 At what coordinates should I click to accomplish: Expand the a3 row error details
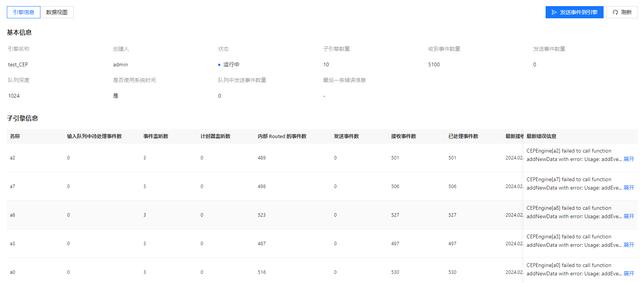click(629, 245)
